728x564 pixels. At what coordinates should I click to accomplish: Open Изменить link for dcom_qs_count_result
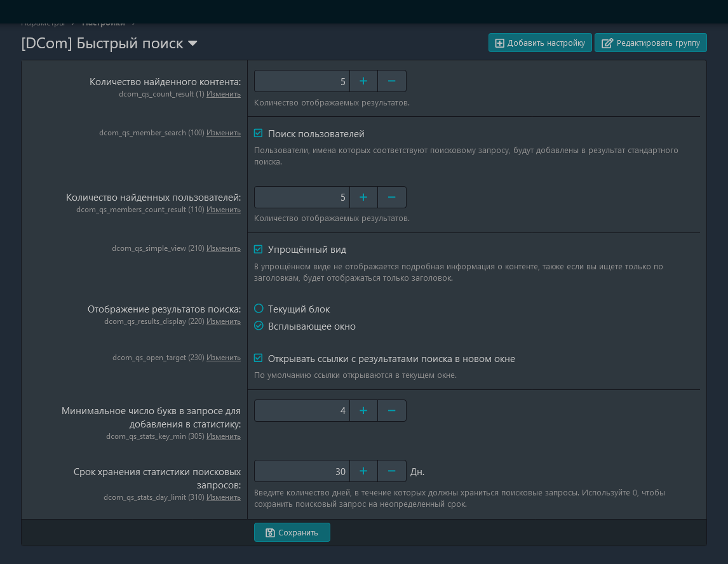tap(223, 94)
